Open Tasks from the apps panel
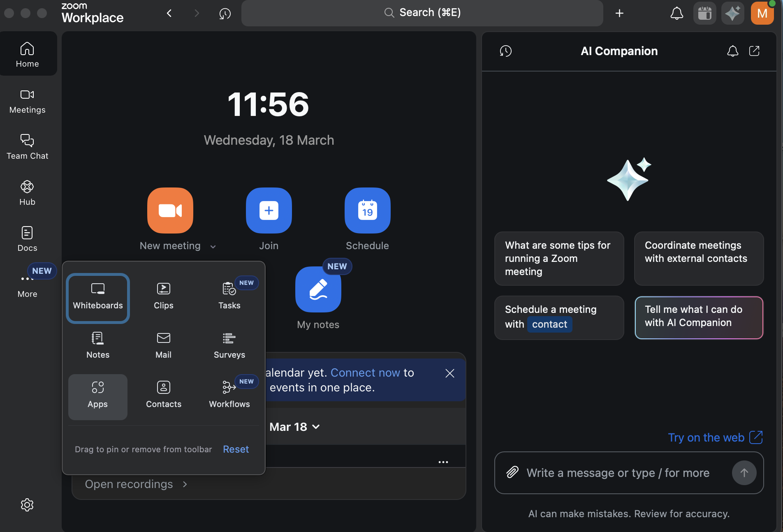783x532 pixels. [x=229, y=295]
